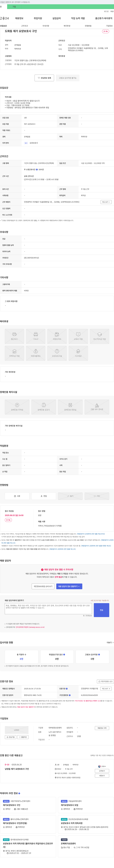Screen dimensions: 114x868
Task: Click the 장애인용 주차장 icon
Action: point(17,407)
